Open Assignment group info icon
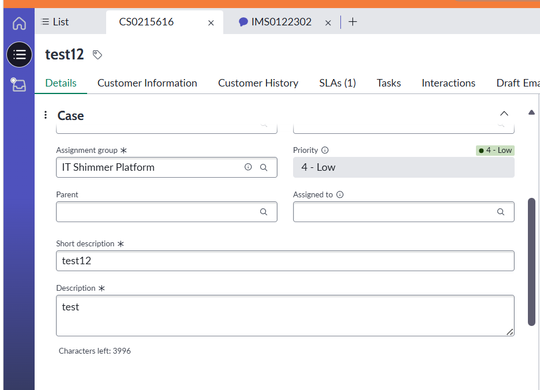 tap(248, 167)
